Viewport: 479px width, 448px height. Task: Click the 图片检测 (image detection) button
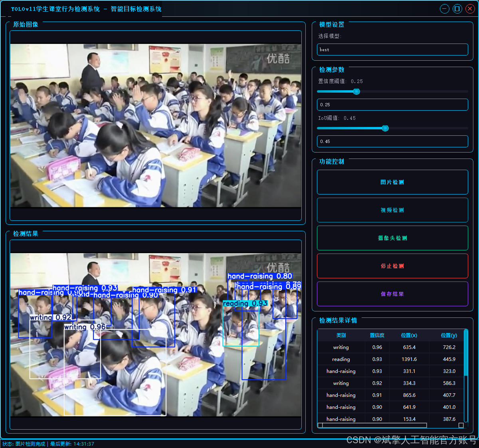[x=392, y=182]
